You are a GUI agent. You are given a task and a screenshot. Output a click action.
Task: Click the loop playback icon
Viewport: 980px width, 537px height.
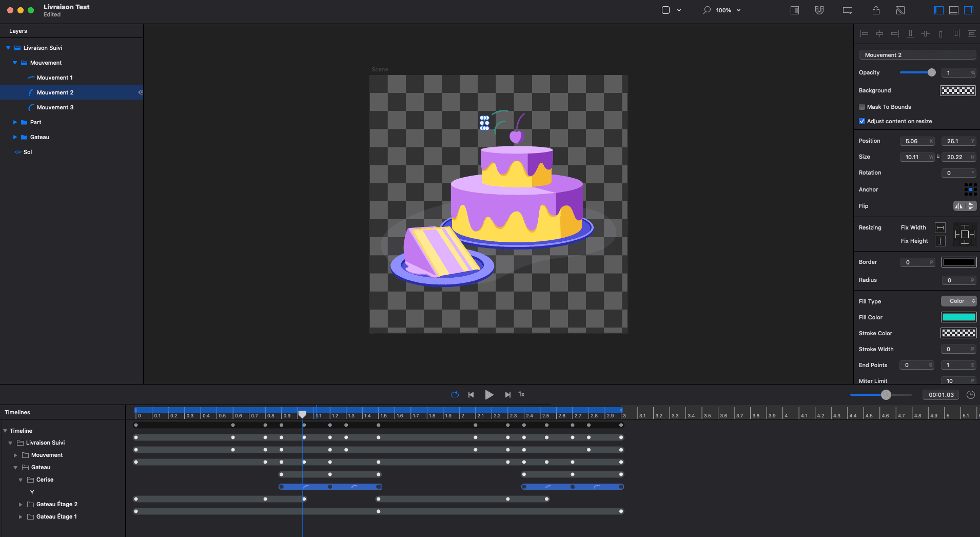click(455, 394)
